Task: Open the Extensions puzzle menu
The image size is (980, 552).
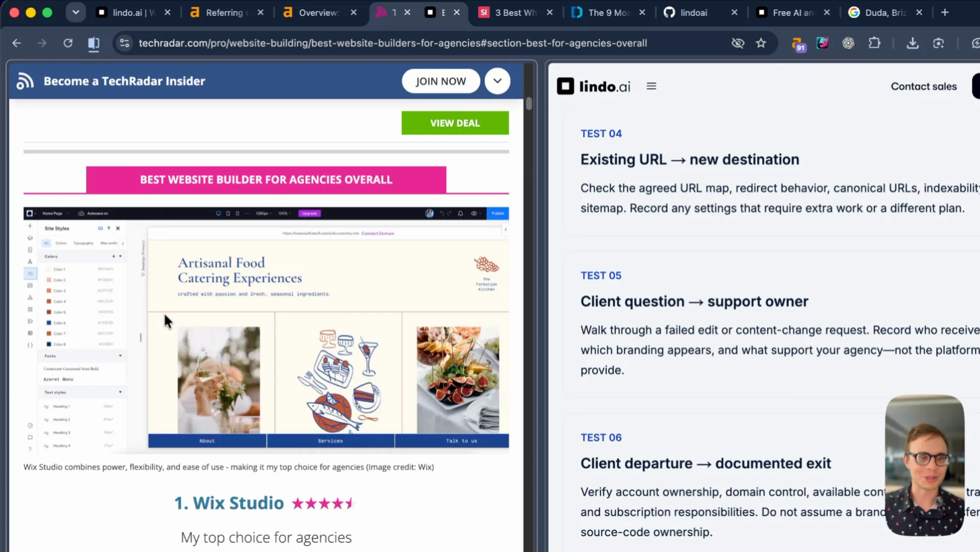Action: tap(874, 43)
